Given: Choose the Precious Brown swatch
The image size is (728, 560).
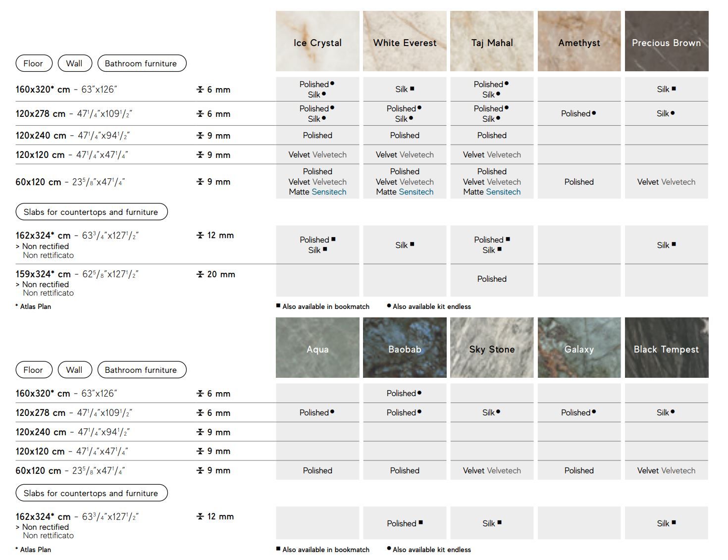Looking at the screenshot, I should 666,42.
